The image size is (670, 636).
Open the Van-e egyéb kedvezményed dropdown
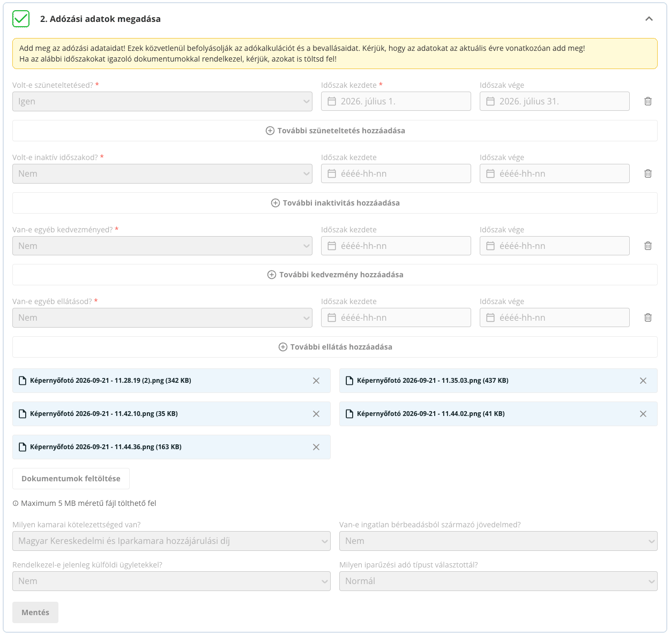(162, 246)
